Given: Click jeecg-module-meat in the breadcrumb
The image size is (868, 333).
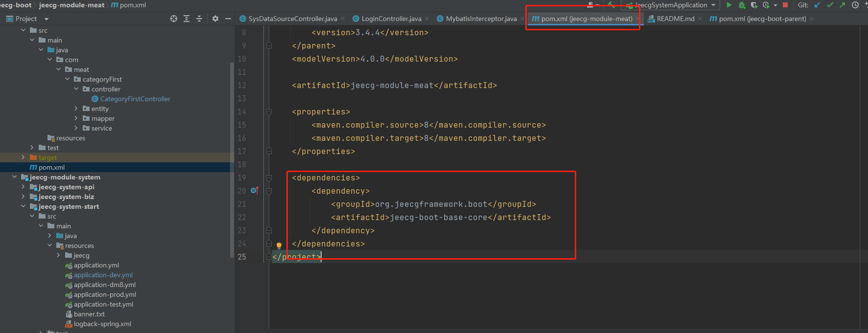Looking at the screenshot, I should [x=71, y=5].
